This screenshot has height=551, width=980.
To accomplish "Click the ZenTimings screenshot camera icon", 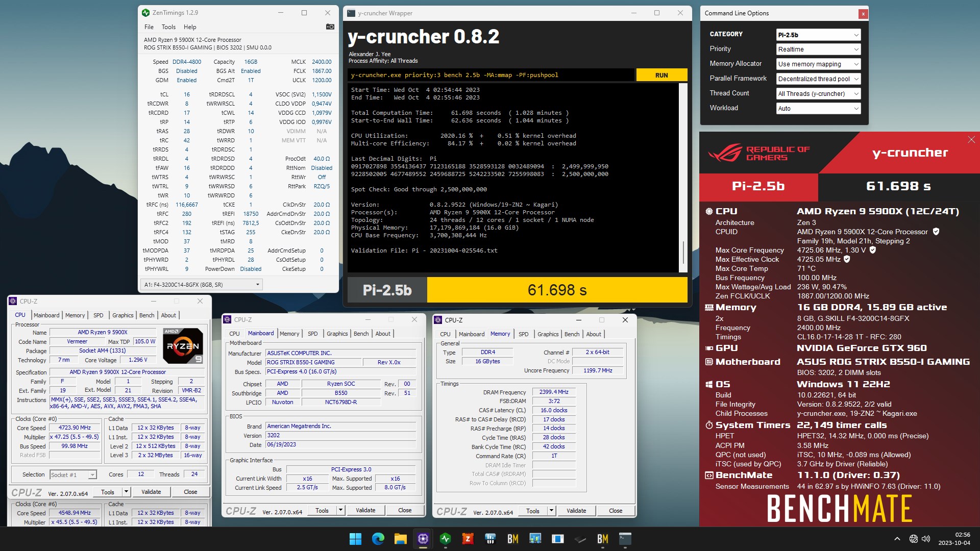I will (330, 27).
